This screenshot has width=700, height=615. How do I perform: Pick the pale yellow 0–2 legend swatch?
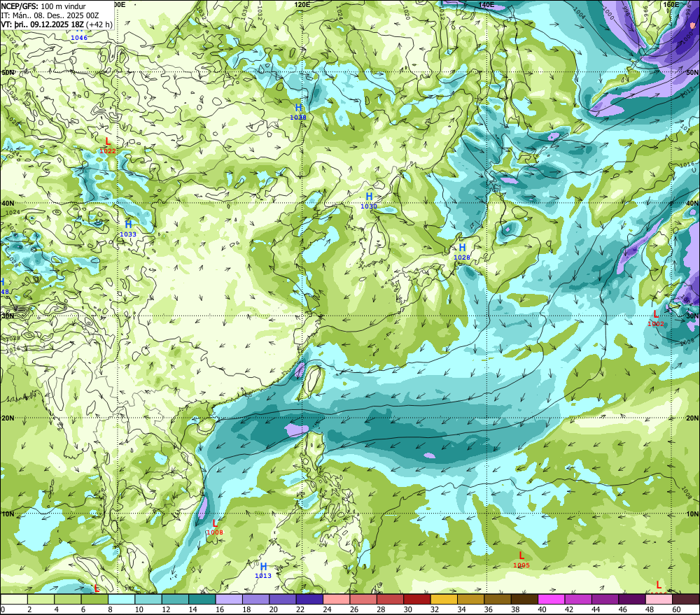point(14,599)
